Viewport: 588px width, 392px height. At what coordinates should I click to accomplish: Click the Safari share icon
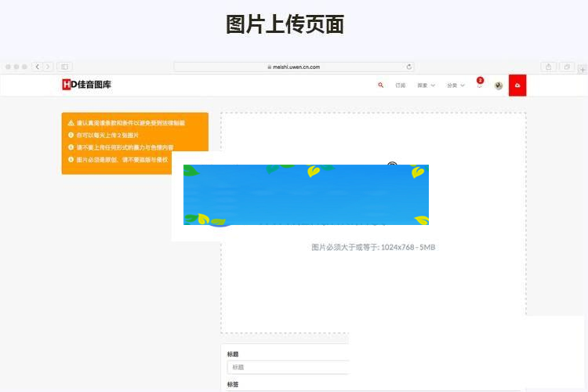click(549, 67)
